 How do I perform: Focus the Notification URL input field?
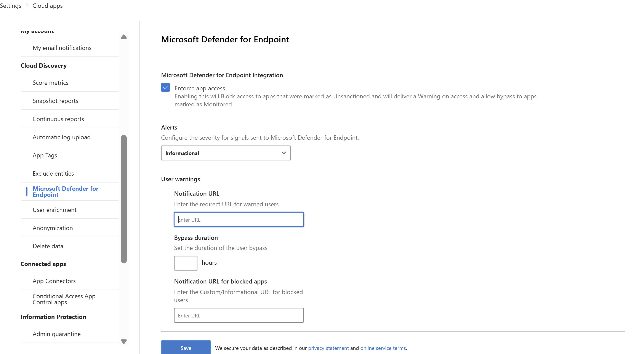pos(239,219)
